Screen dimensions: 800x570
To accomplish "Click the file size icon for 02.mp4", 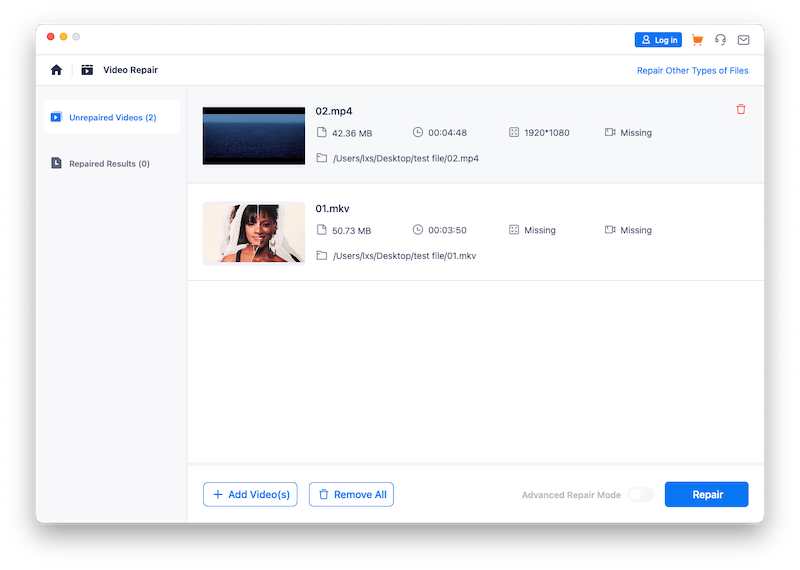I will 321,133.
